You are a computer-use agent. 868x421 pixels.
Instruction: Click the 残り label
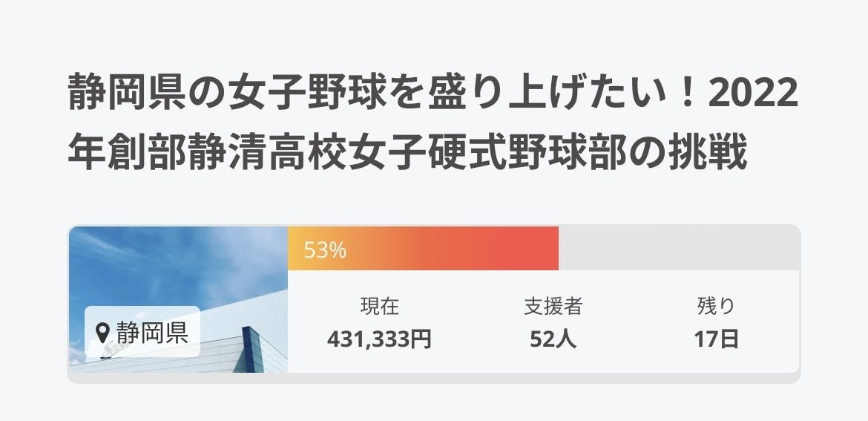pos(716,306)
